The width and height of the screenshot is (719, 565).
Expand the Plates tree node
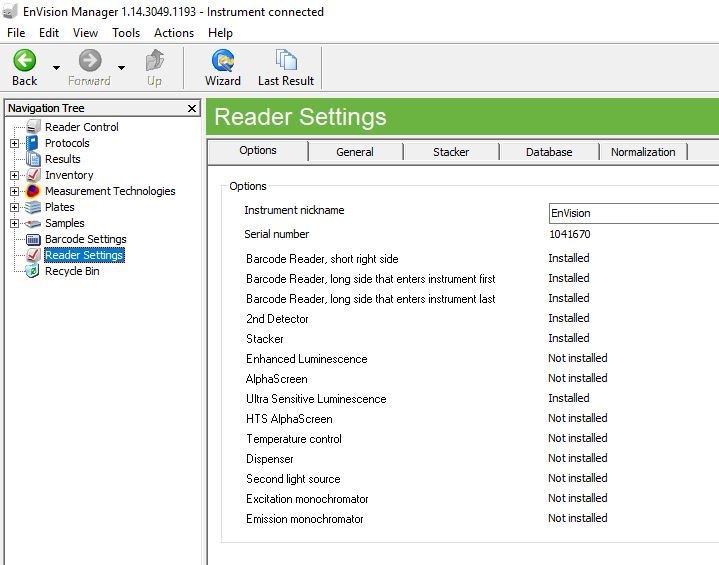coord(14,207)
